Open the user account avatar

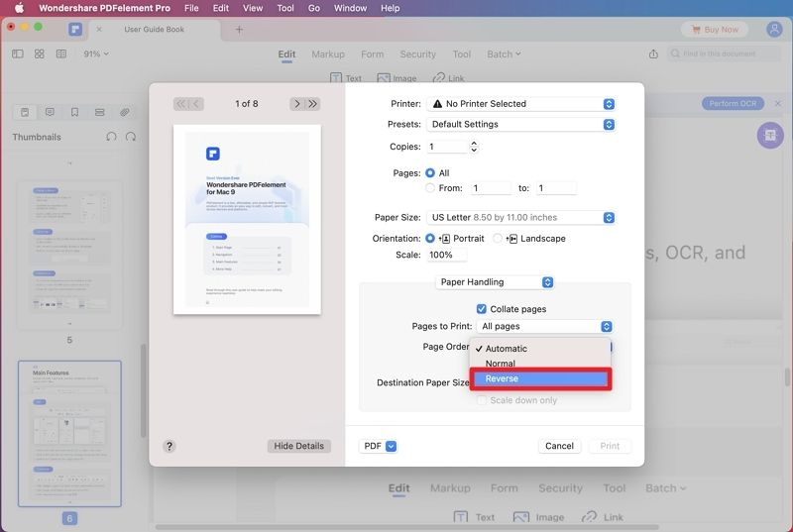pos(774,30)
